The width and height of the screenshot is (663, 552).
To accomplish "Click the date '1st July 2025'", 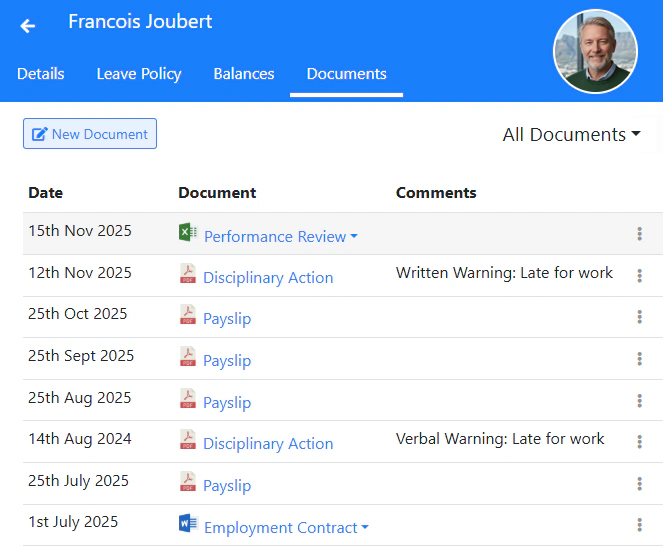I will [73, 522].
